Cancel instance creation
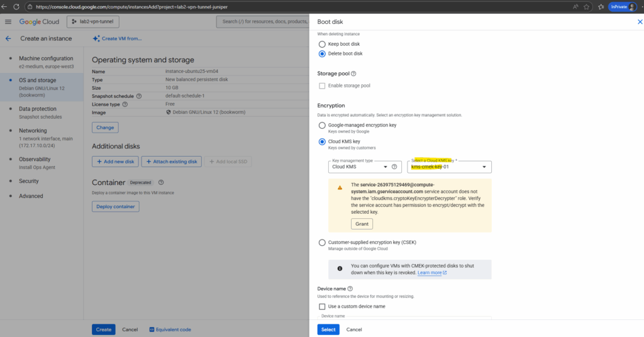Screen dimensions: 644x337 (130, 329)
